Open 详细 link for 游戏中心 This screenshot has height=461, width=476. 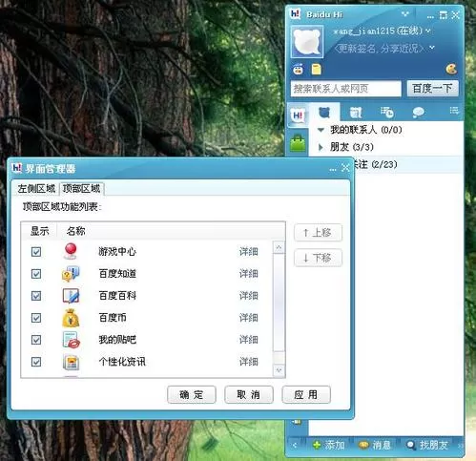[x=249, y=252]
